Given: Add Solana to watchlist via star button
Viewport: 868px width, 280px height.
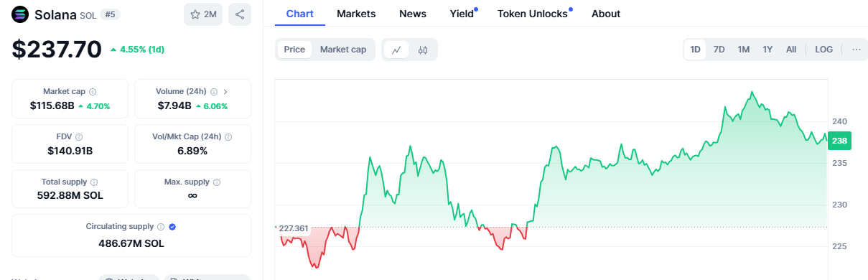Looking at the screenshot, I should tap(203, 14).
